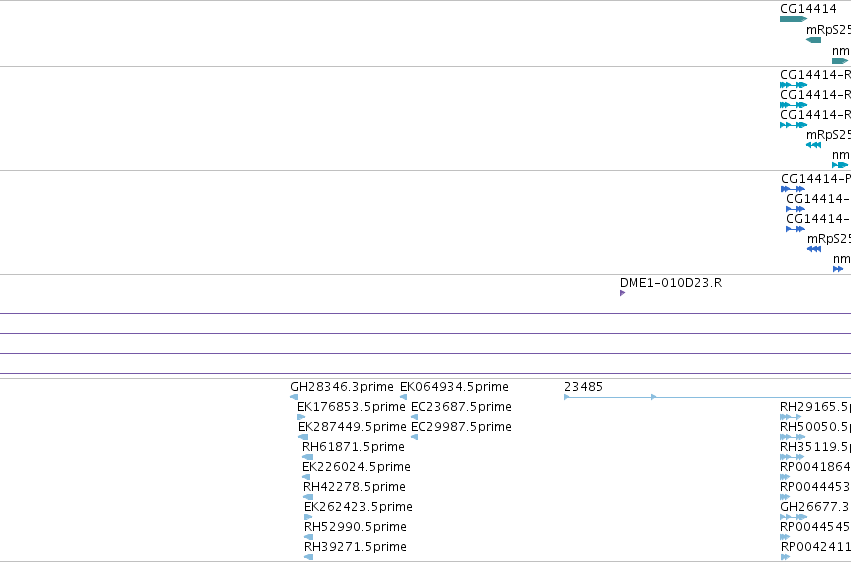Select the arrow glyph under GH28346.3prime
The width and height of the screenshot is (851, 562).
294,397
